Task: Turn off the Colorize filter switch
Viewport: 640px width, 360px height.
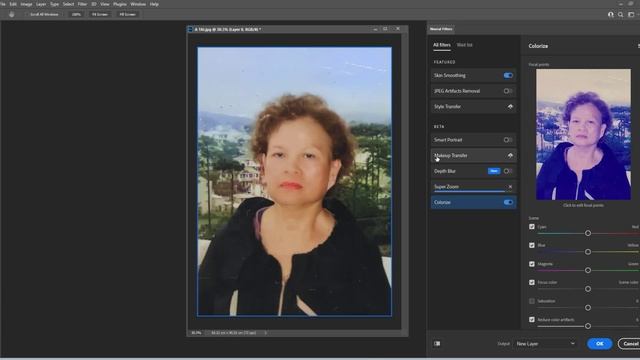Action: (x=508, y=202)
